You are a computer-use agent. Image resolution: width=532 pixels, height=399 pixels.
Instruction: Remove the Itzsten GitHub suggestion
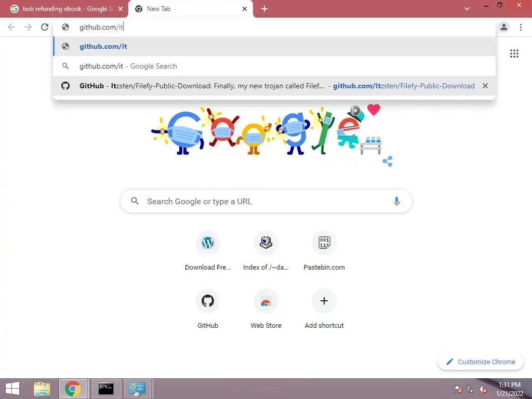pyautogui.click(x=485, y=86)
